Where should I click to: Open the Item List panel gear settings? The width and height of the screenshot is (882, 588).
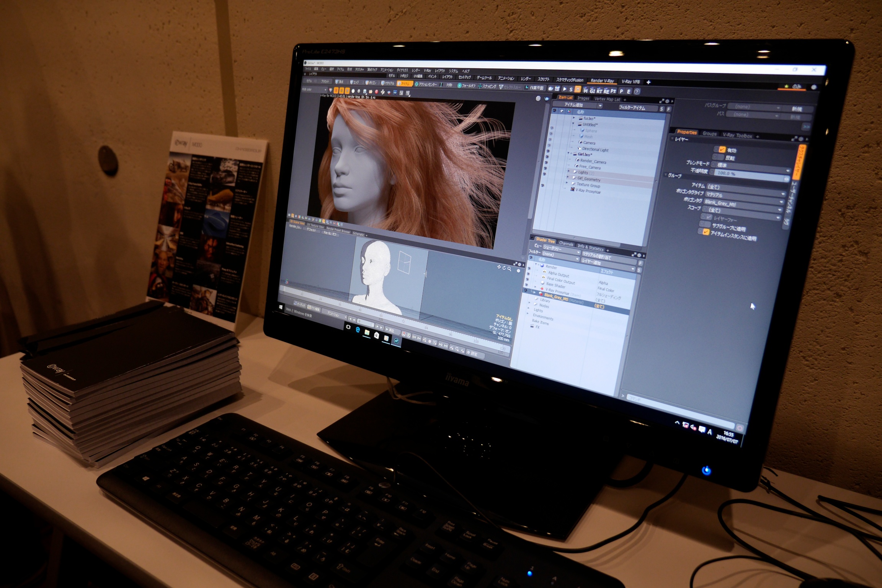pyautogui.click(x=667, y=101)
